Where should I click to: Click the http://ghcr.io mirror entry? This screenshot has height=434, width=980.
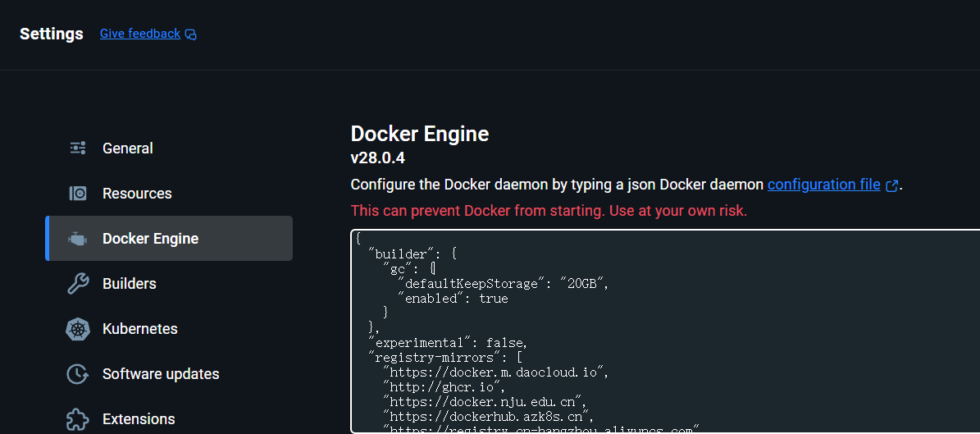pos(444,388)
